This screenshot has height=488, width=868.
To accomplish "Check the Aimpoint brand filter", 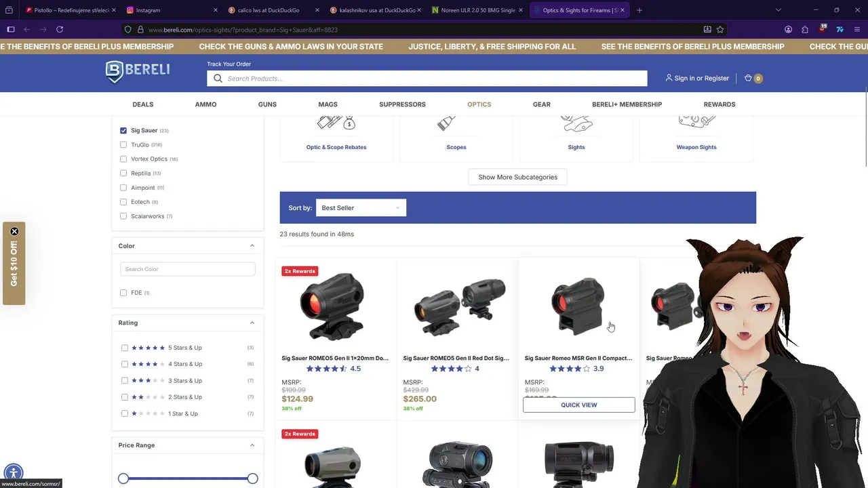I will [x=123, y=187].
